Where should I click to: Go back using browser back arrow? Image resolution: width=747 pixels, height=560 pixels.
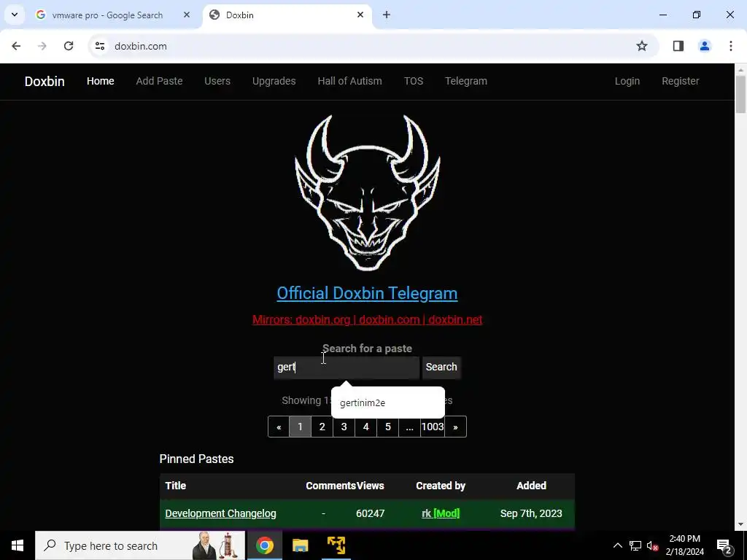coord(16,46)
